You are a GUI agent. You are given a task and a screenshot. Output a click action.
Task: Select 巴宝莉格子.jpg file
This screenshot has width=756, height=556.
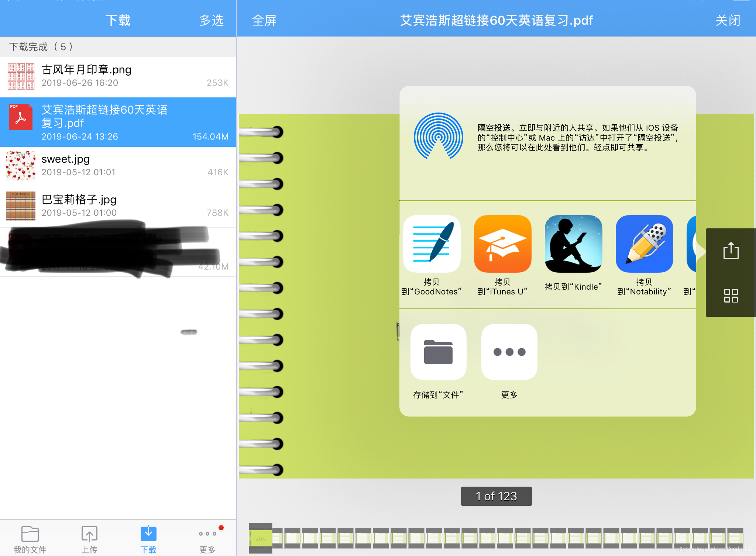pyautogui.click(x=118, y=206)
